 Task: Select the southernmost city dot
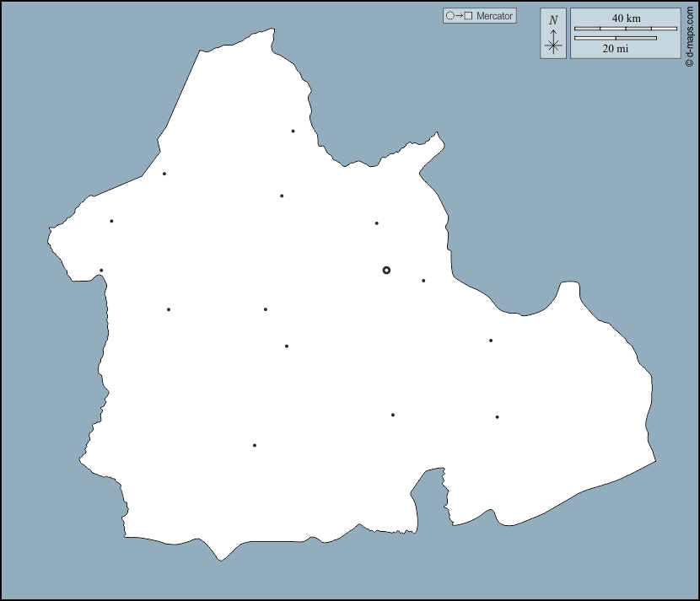click(254, 445)
